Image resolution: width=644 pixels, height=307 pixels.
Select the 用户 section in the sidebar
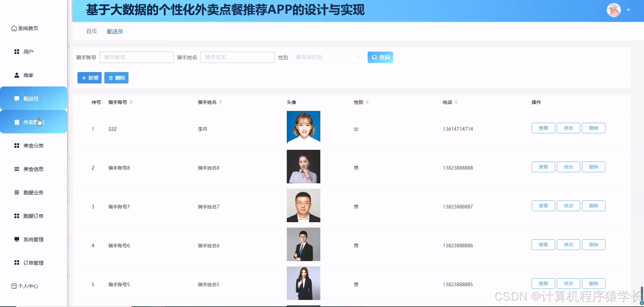click(x=16, y=52)
